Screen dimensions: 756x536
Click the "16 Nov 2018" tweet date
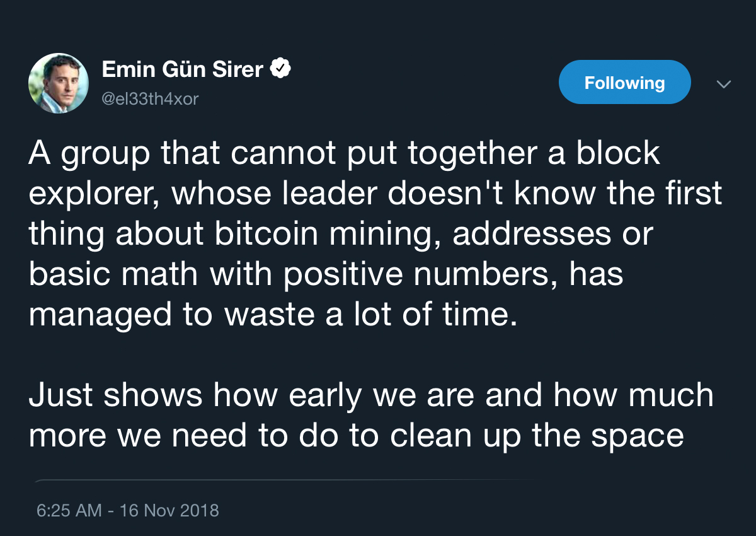[x=169, y=510]
